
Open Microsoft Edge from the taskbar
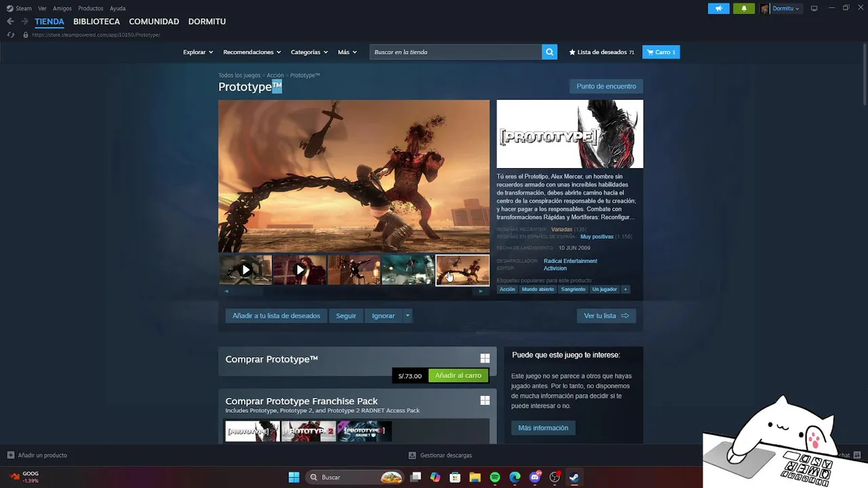[515, 477]
